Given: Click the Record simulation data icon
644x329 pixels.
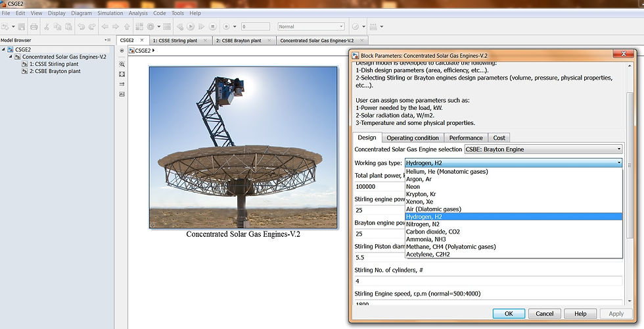Looking at the screenshot, I should pyautogui.click(x=226, y=27).
